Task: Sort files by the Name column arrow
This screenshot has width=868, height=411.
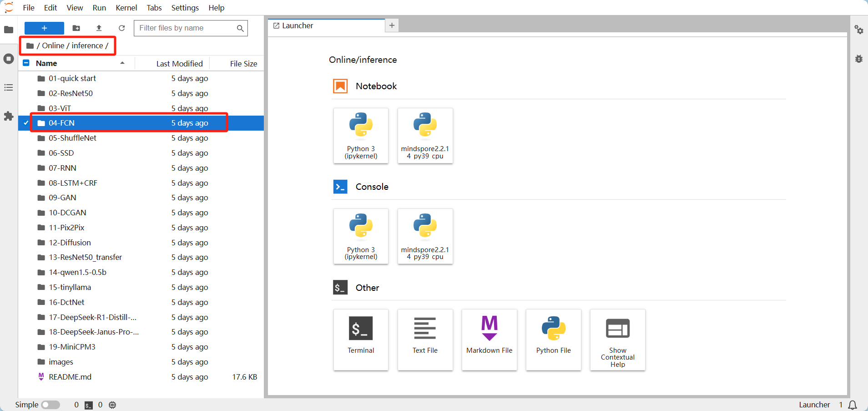Action: tap(122, 63)
